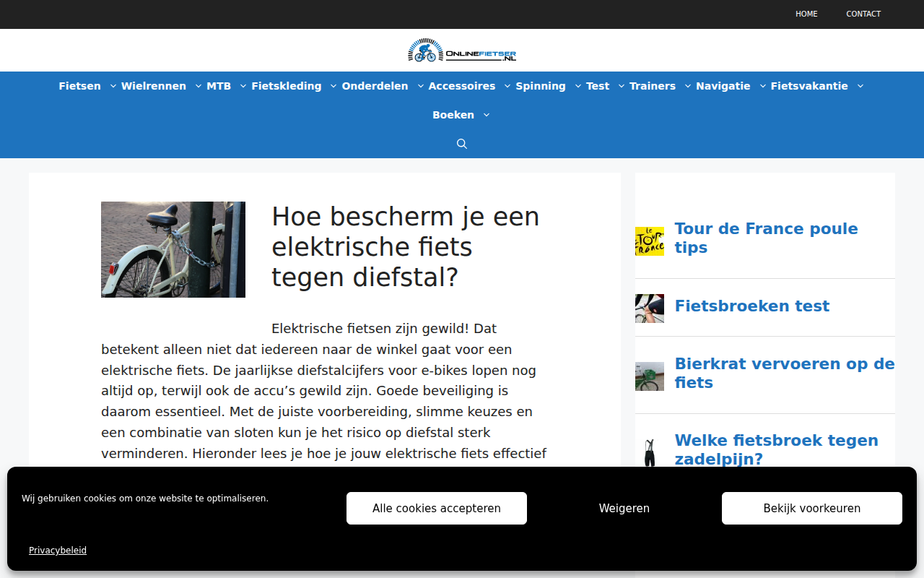Viewport: 924px width, 578px height.
Task: Open the Fietskleding menu item
Action: (287, 86)
